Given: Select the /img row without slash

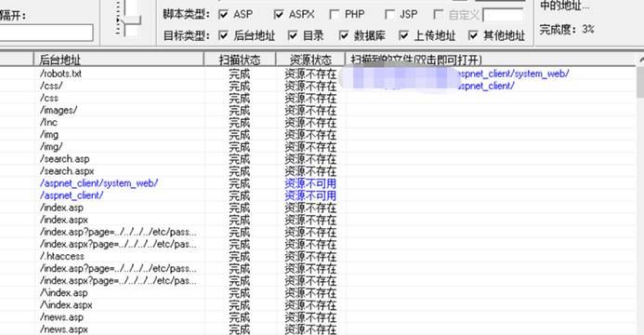Looking at the screenshot, I should (49, 135).
